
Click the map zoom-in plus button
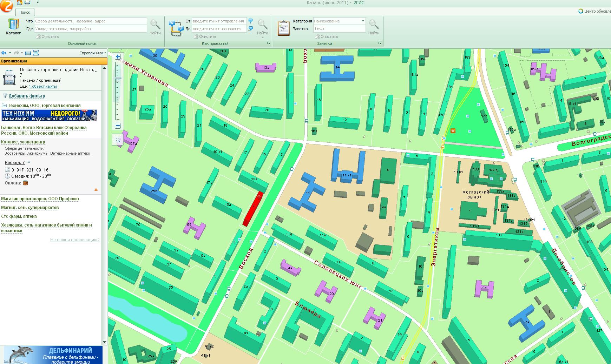[118, 57]
